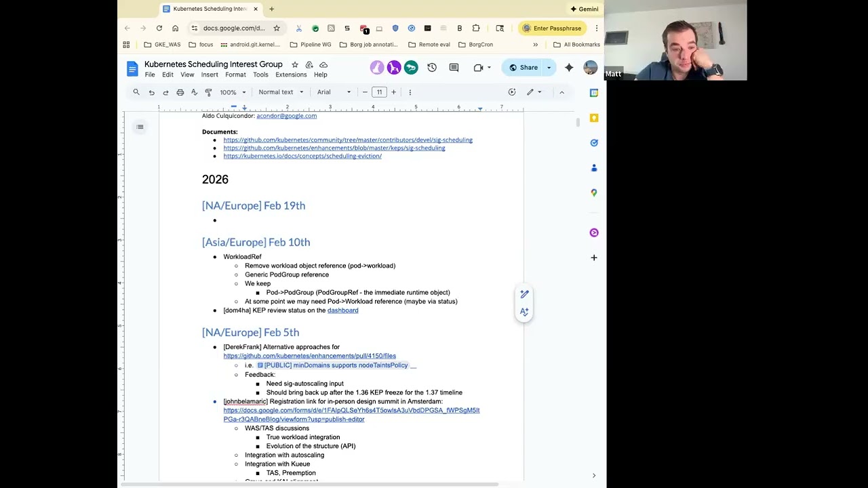Redo the last edit

(165, 92)
